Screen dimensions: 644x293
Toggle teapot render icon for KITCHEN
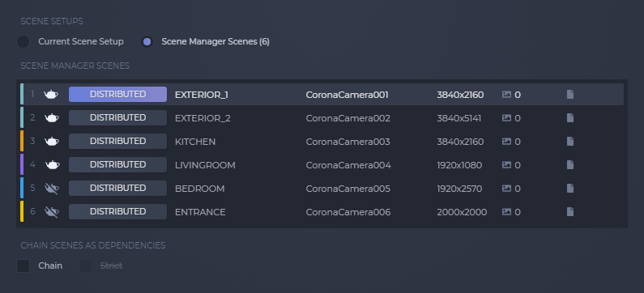point(51,141)
